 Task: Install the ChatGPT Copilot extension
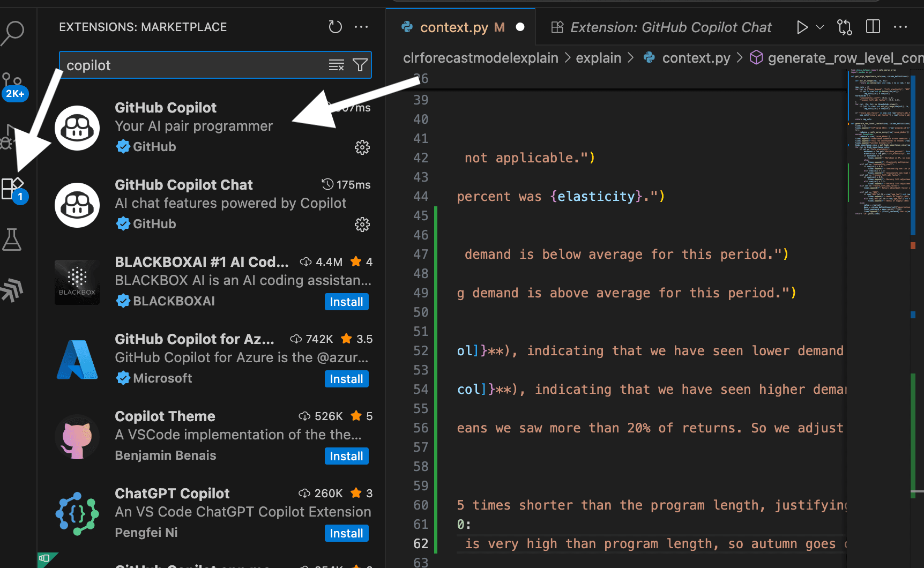pyautogui.click(x=346, y=533)
